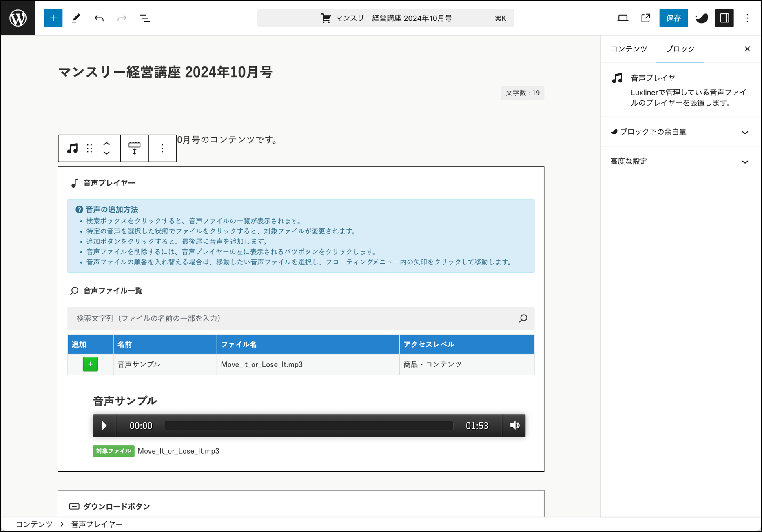This screenshot has width=762, height=532.
Task: Open the document overview list icon
Action: [145, 18]
